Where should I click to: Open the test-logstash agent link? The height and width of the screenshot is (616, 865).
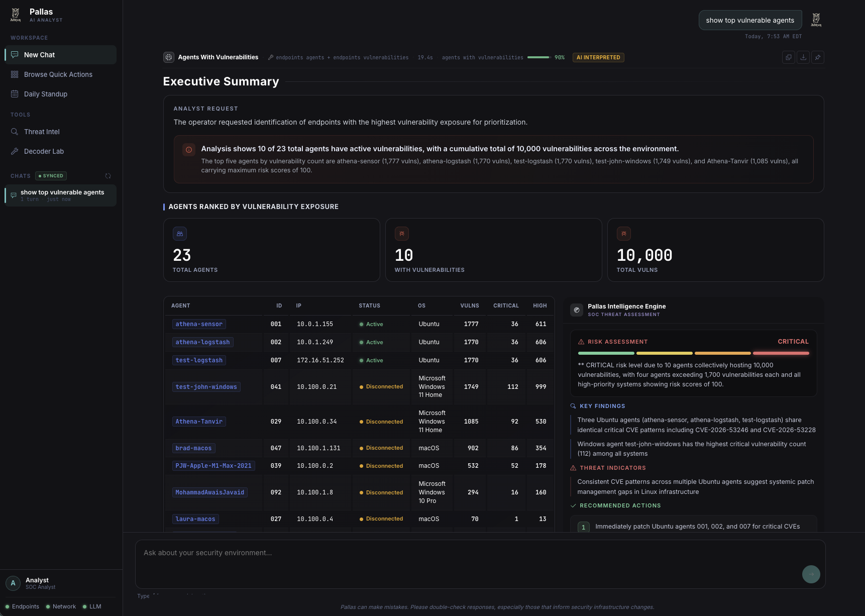(x=199, y=360)
